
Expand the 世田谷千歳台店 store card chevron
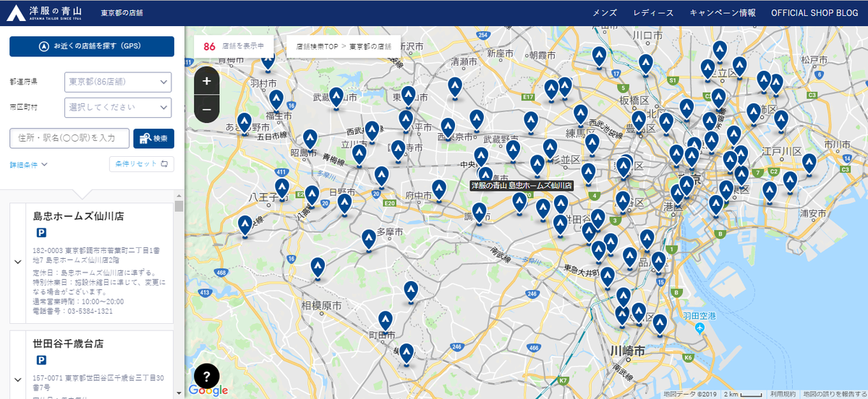pos(17,379)
